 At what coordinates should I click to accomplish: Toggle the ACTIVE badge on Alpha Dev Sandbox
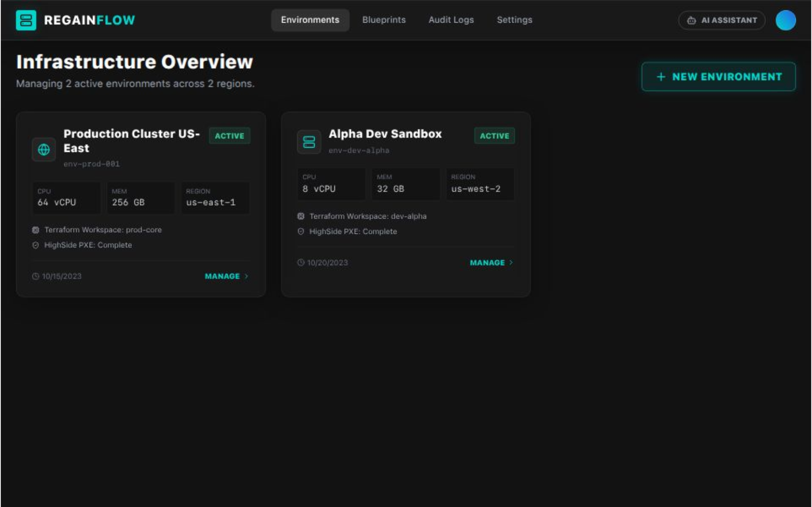click(494, 135)
